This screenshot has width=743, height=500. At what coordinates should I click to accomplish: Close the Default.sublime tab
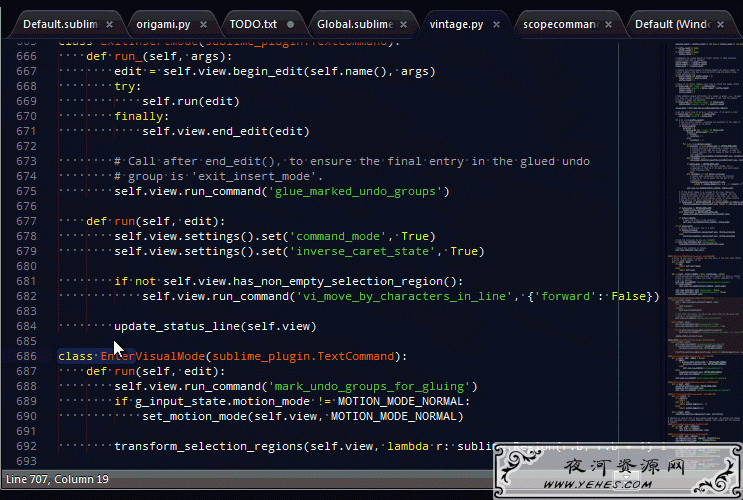(109, 24)
